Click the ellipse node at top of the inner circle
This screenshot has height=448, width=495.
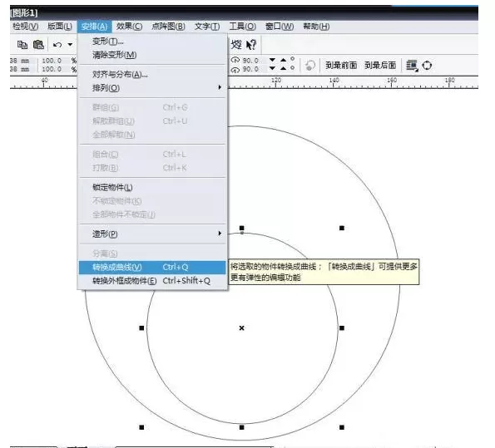coord(242,233)
